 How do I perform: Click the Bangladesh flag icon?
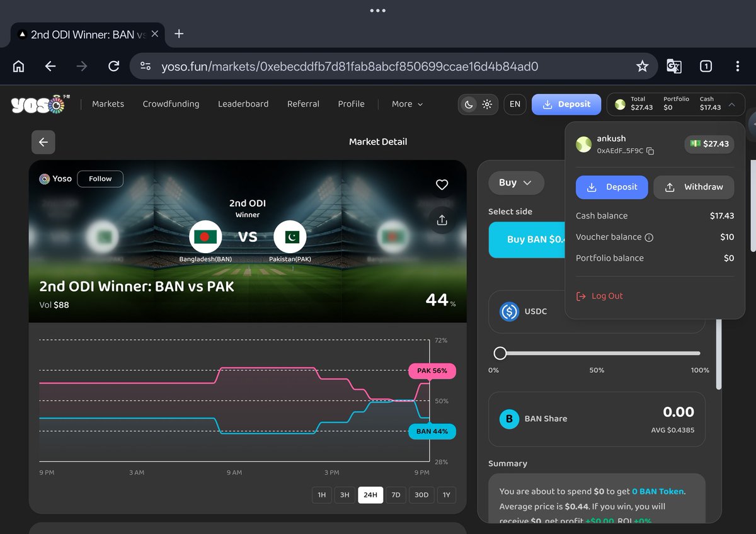[205, 237]
